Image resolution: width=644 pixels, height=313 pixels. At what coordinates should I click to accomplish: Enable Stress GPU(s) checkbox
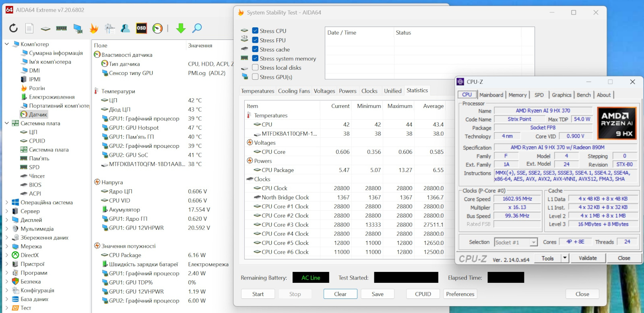(x=255, y=77)
